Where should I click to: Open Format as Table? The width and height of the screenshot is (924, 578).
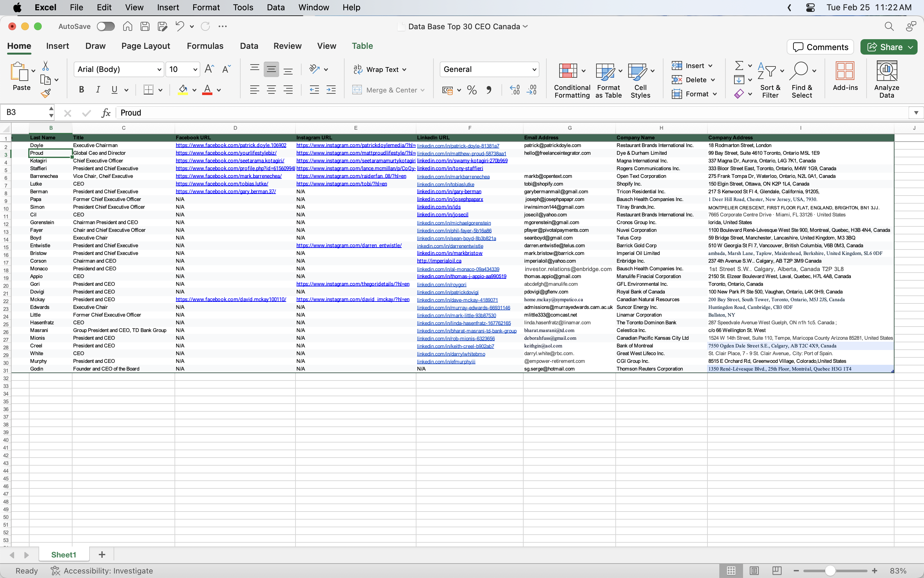609,80
